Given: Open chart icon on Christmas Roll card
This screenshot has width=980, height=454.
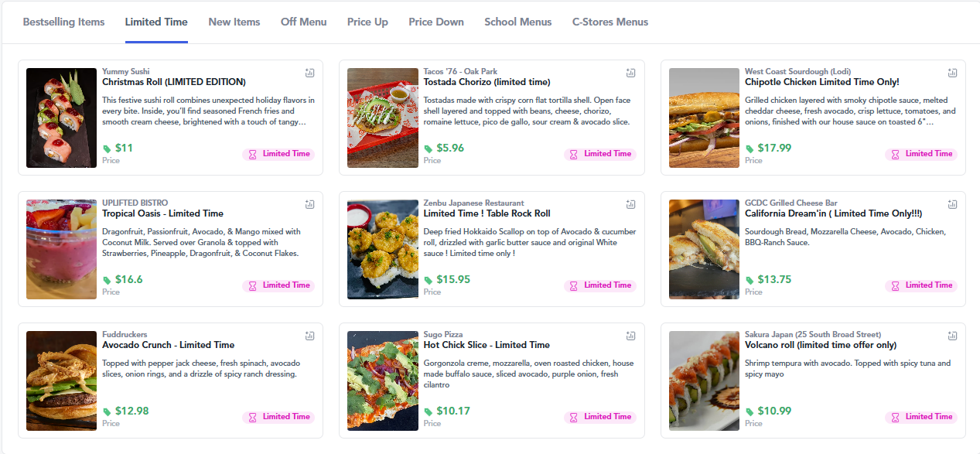Looking at the screenshot, I should pyautogui.click(x=309, y=73).
